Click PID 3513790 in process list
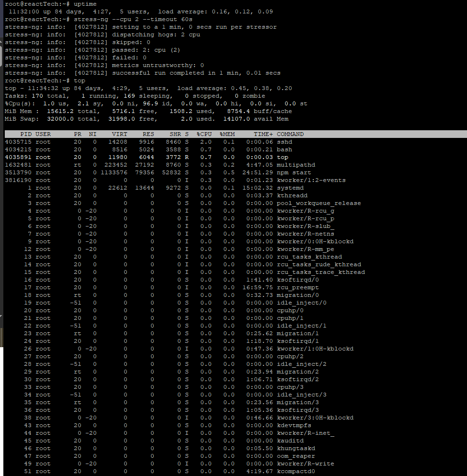467x476 pixels. (x=19, y=172)
